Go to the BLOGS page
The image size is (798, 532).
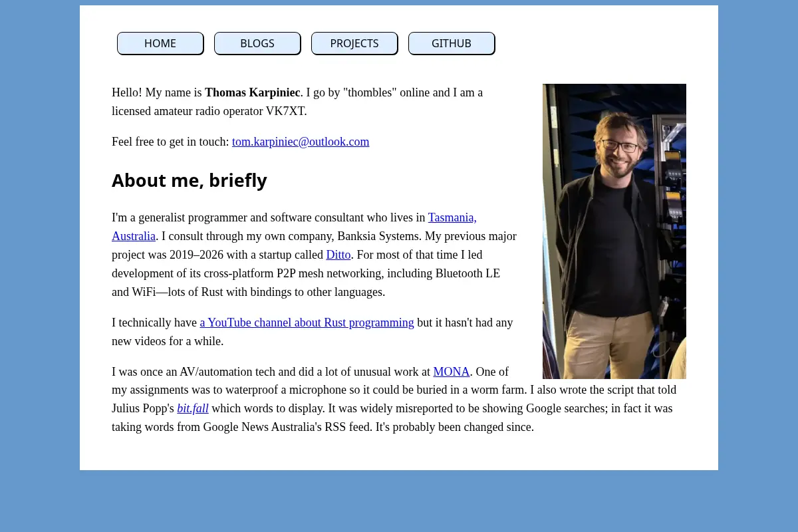click(257, 43)
